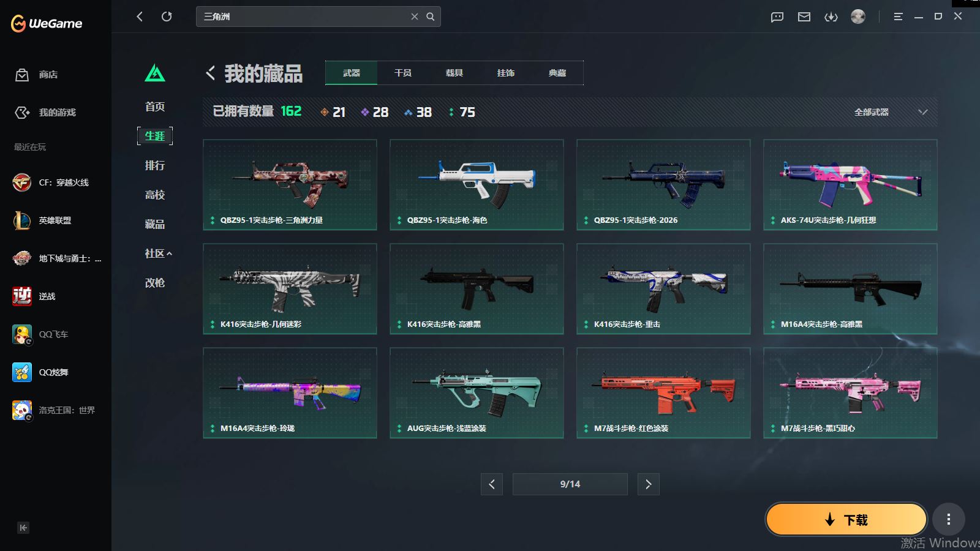Click the WeGame logo
This screenshot has width=980, height=551.
[47, 24]
